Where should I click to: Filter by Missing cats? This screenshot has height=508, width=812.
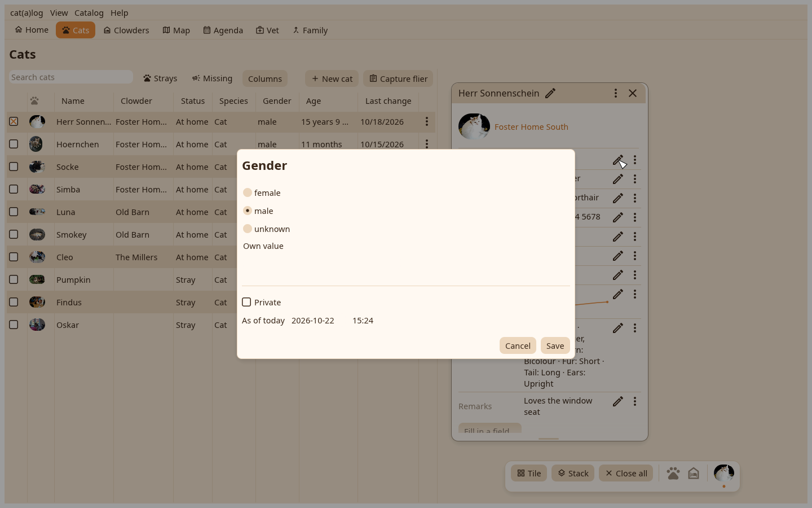[212, 78]
